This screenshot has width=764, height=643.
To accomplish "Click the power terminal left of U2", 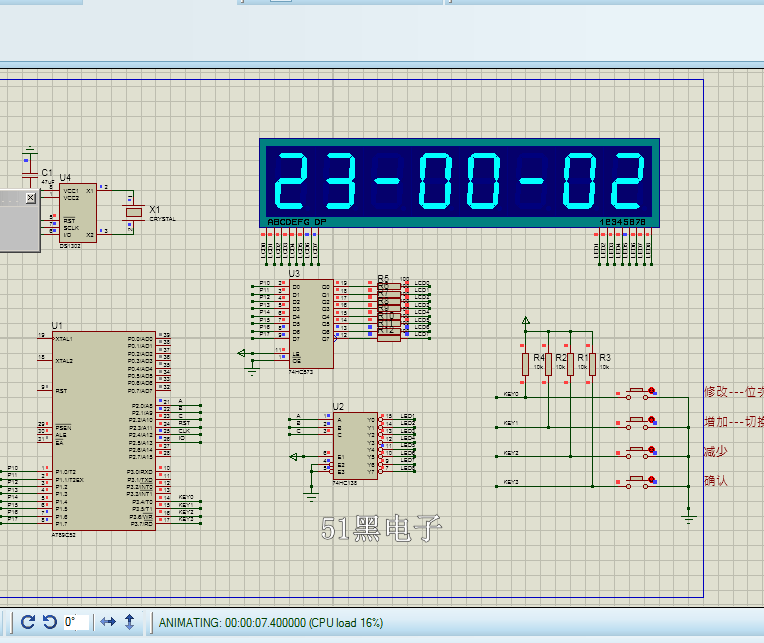I will 293,456.
